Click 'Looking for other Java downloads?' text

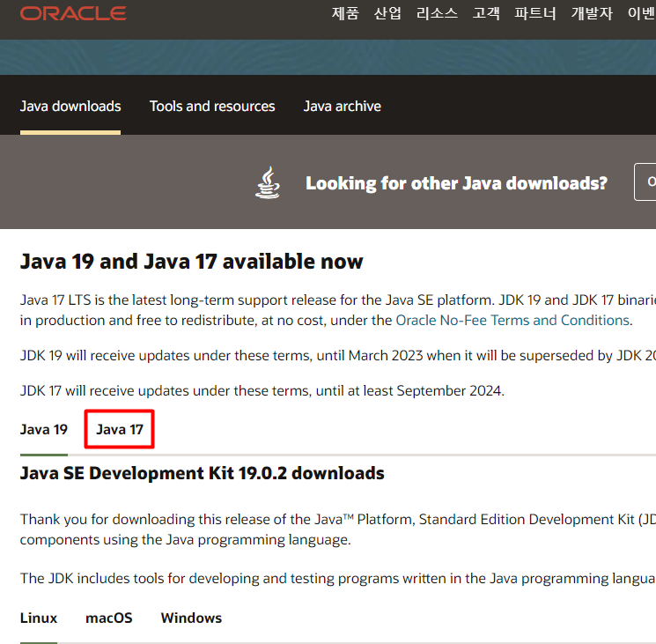456,183
